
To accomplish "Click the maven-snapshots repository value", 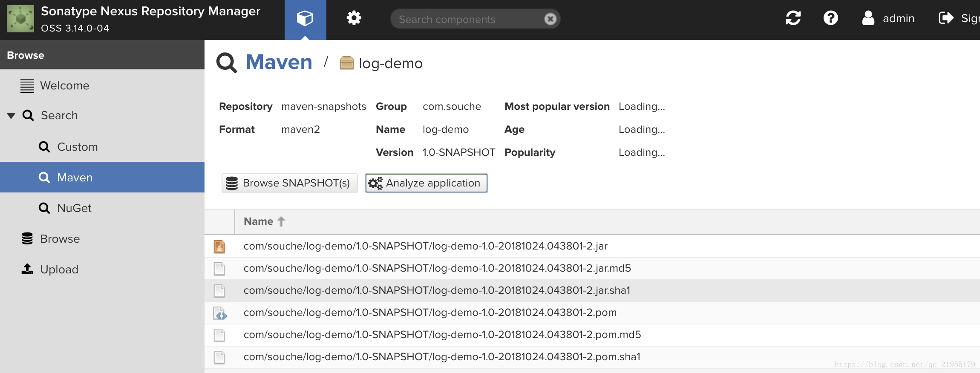I will click(x=324, y=106).
